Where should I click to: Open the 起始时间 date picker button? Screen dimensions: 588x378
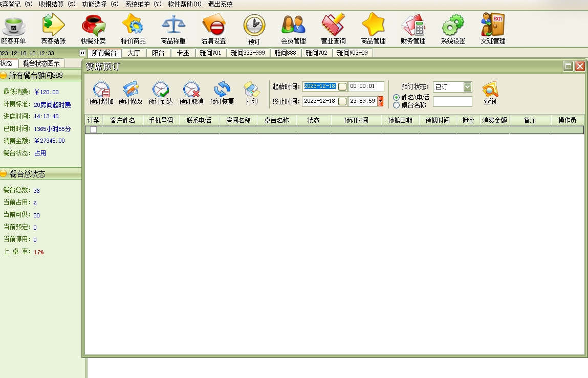[342, 87]
